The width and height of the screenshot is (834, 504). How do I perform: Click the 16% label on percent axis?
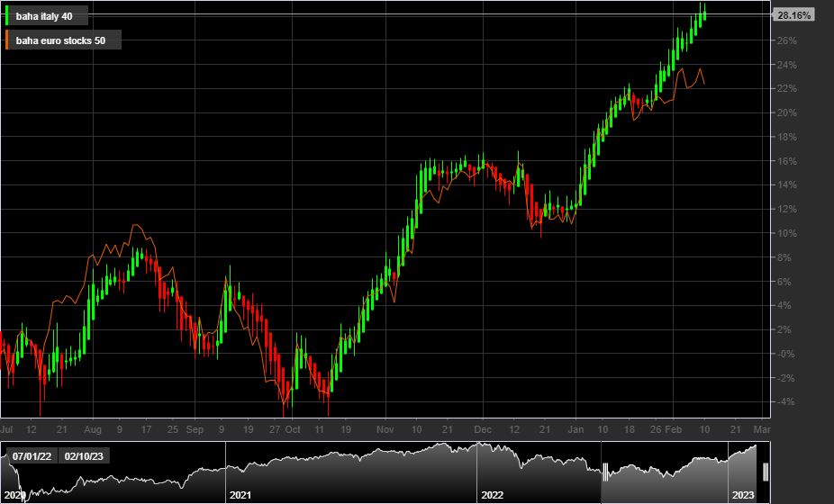pos(786,161)
